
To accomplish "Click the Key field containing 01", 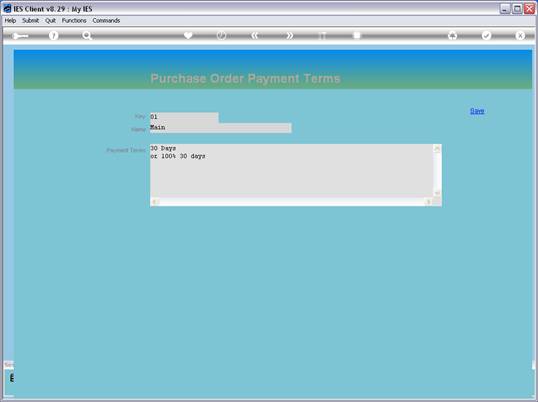I will point(184,117).
